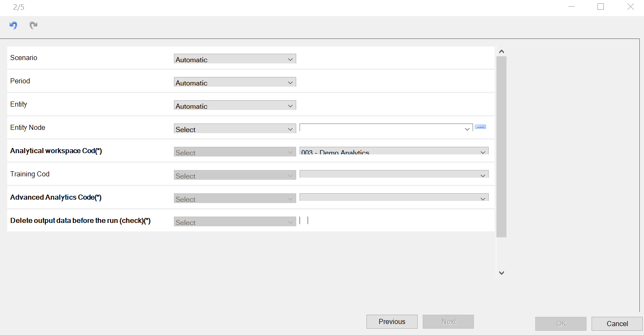Screen dimensions: 644x335
Task: Click the blue undo arrow icon
Action: click(13, 25)
